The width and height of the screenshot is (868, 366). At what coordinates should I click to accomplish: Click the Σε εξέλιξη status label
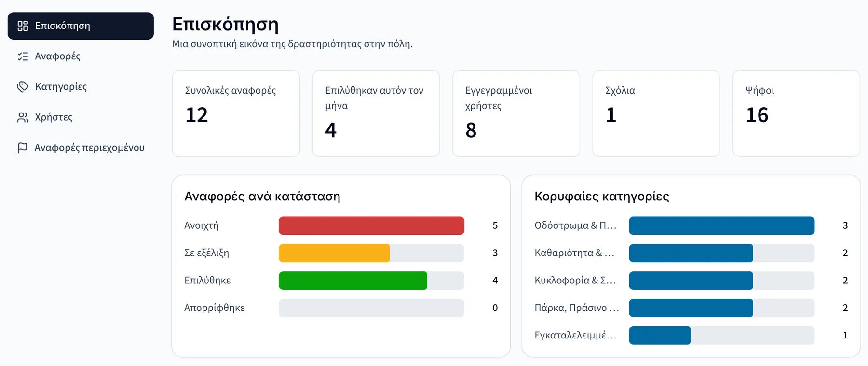pos(207,253)
